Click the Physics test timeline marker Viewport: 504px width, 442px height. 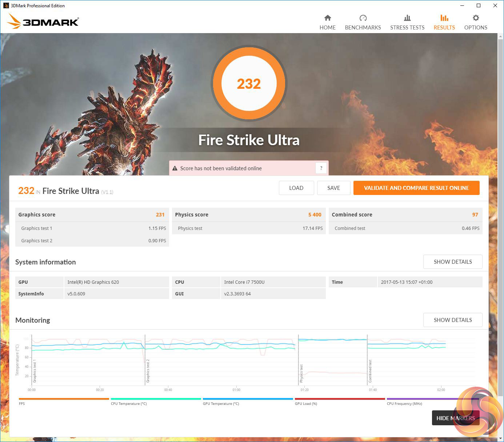301,374
